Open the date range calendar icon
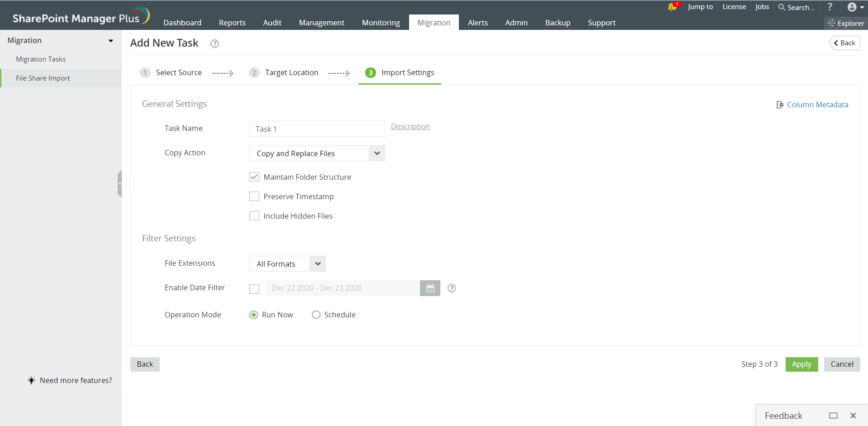868x426 pixels. (430, 288)
